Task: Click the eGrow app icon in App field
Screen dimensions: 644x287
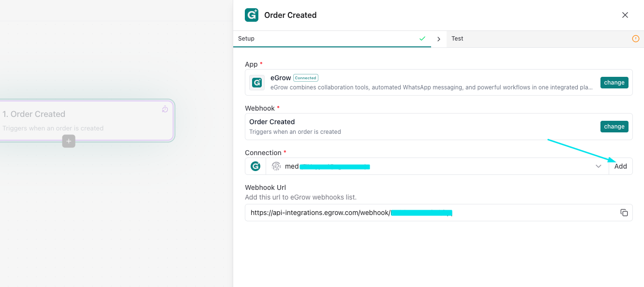Action: [257, 83]
